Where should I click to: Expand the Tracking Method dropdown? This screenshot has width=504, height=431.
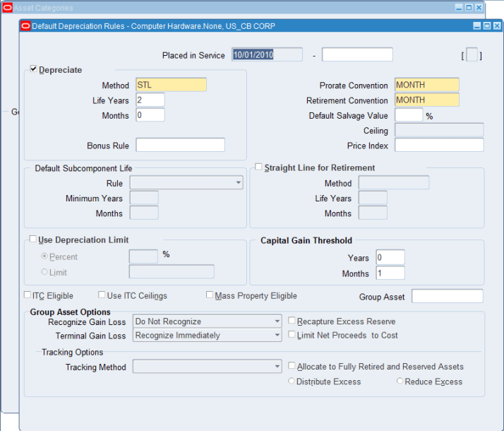point(276,367)
